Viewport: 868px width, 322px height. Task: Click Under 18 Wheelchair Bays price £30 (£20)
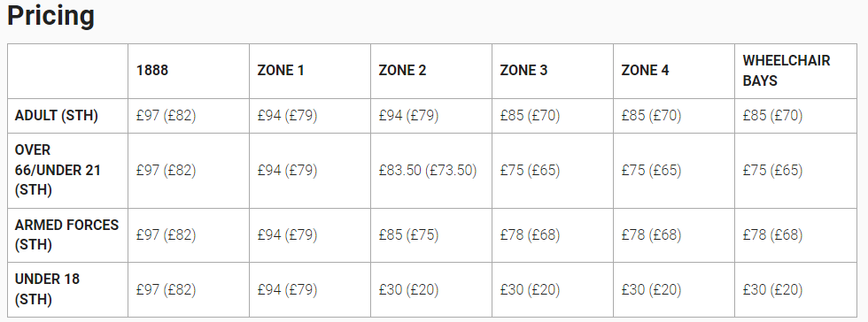pyautogui.click(x=772, y=289)
